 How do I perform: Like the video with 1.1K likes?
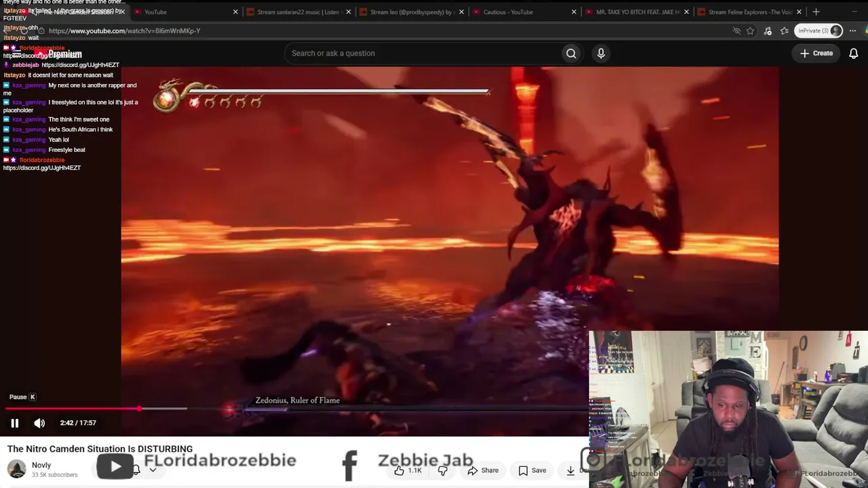click(408, 470)
